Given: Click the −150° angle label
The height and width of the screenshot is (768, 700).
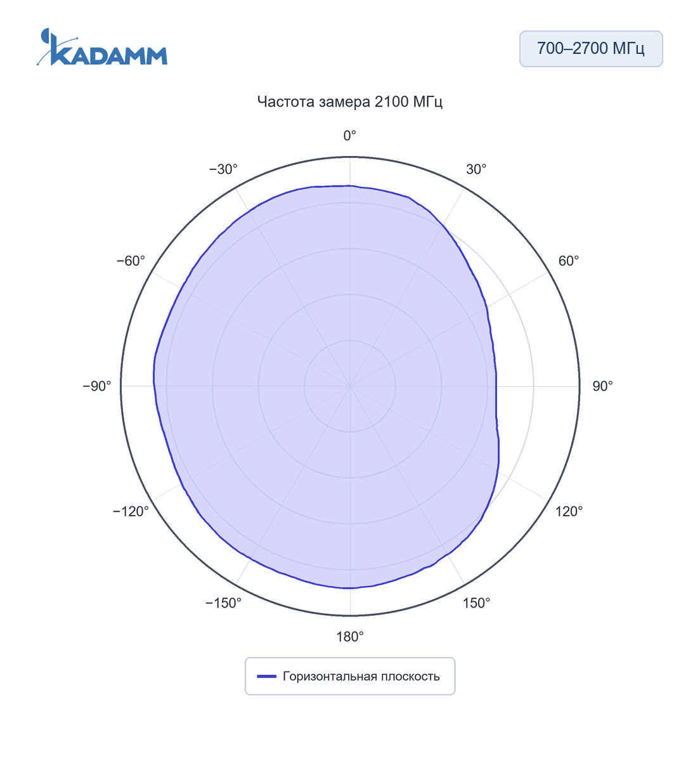Looking at the screenshot, I should click(x=223, y=603).
